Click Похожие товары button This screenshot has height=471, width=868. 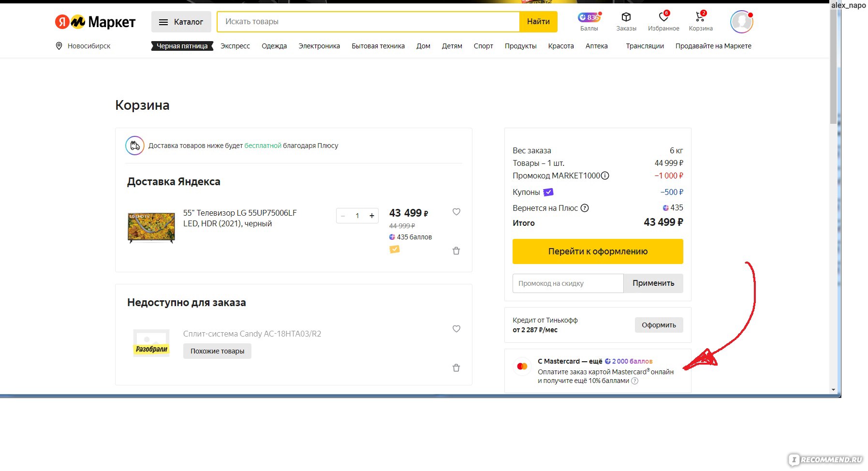(217, 351)
